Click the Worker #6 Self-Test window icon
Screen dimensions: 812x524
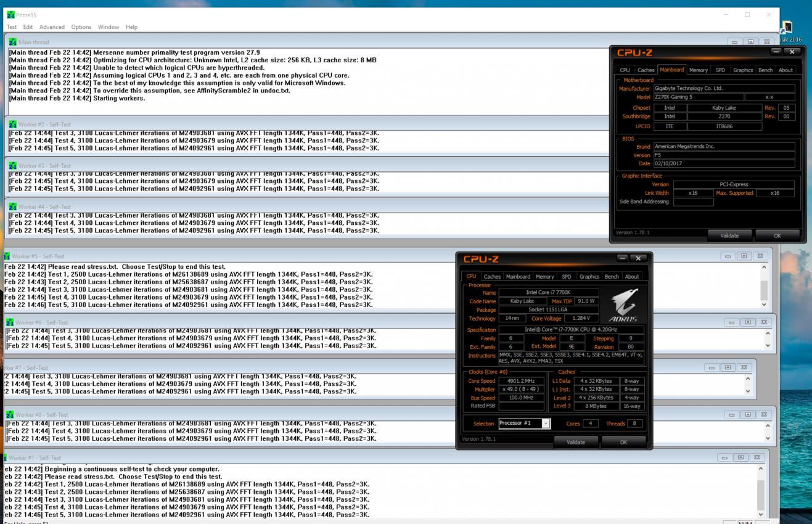10,322
